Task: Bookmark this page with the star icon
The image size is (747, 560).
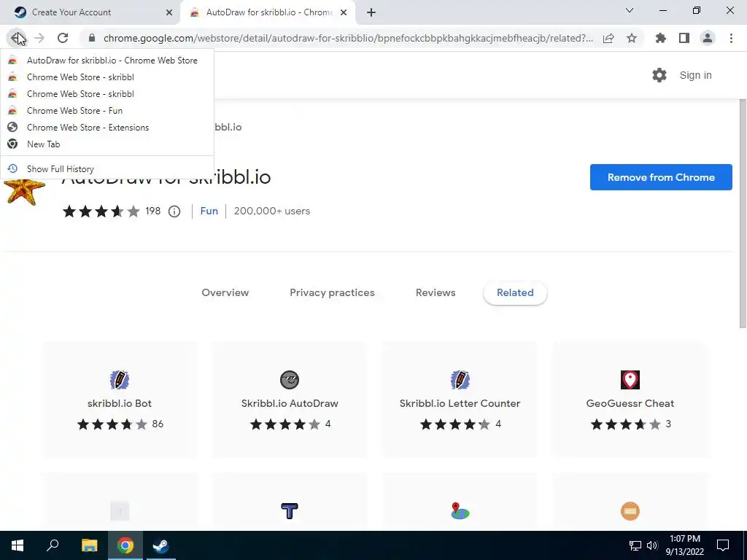Action: pyautogui.click(x=632, y=38)
